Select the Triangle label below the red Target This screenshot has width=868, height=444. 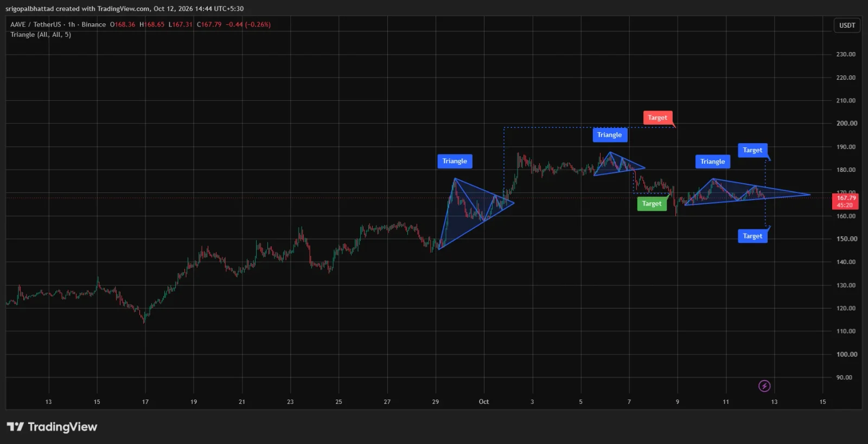(610, 135)
